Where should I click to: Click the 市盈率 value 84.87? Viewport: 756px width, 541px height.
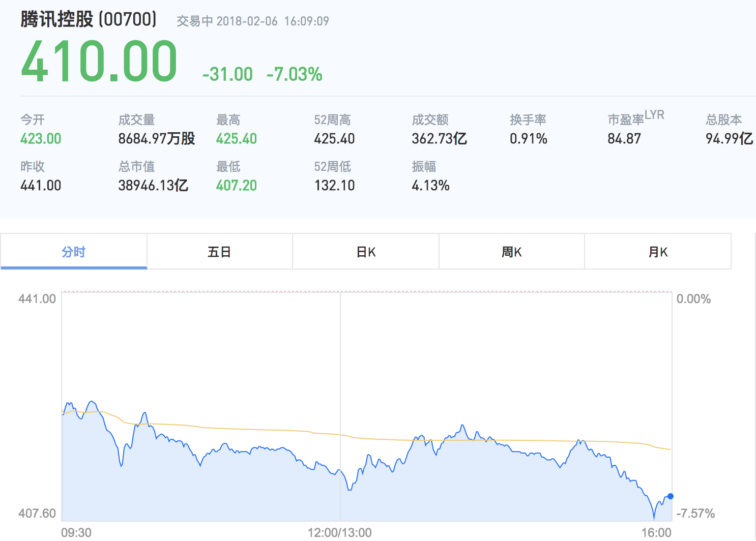point(624,139)
